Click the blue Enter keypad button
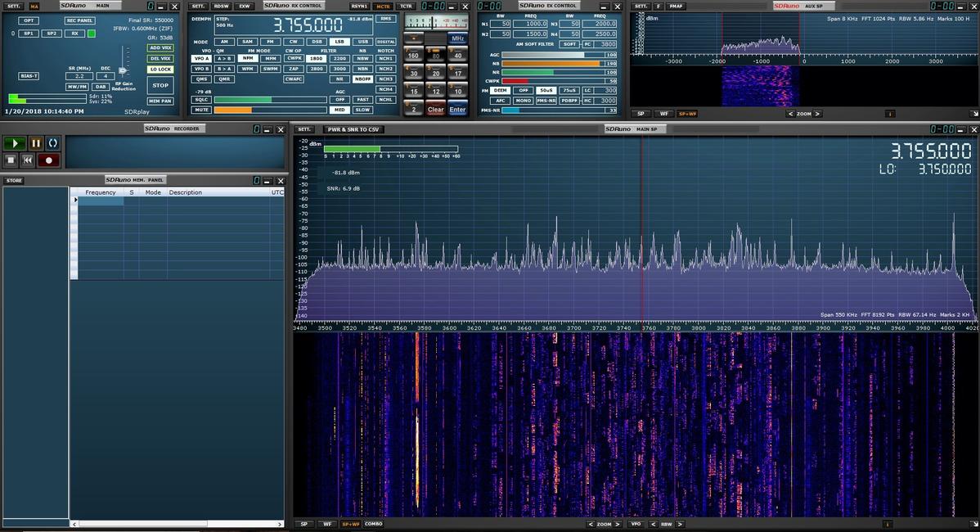 457,108
